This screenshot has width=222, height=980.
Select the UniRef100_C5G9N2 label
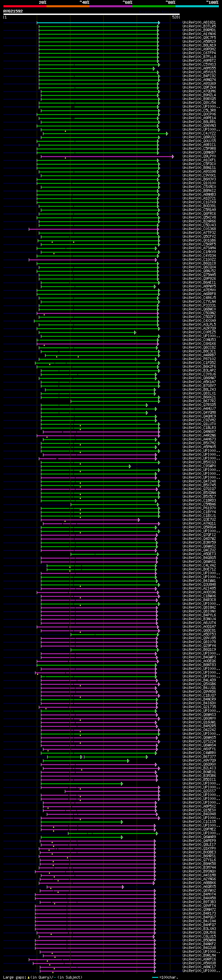tap(199, 314)
